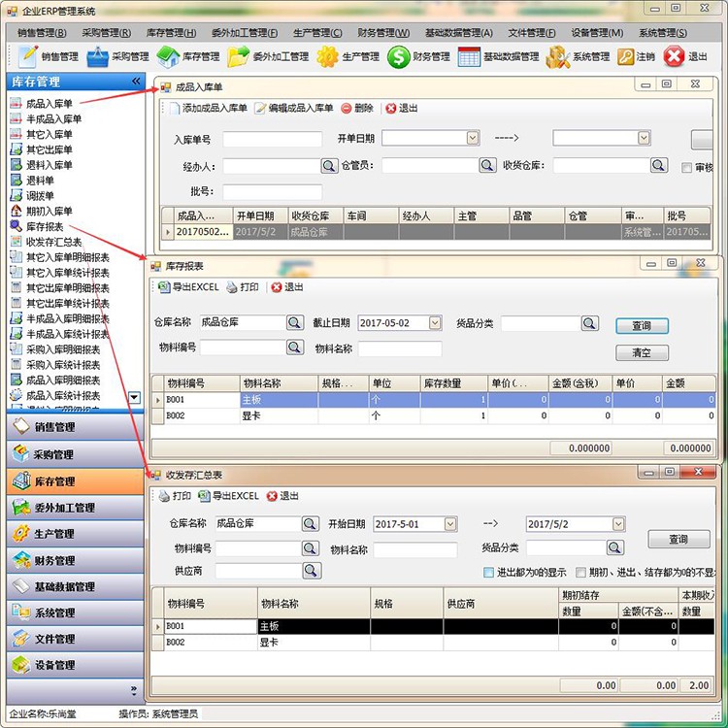Click 退出 in 库存报表 window
728x728 pixels.
287,287
